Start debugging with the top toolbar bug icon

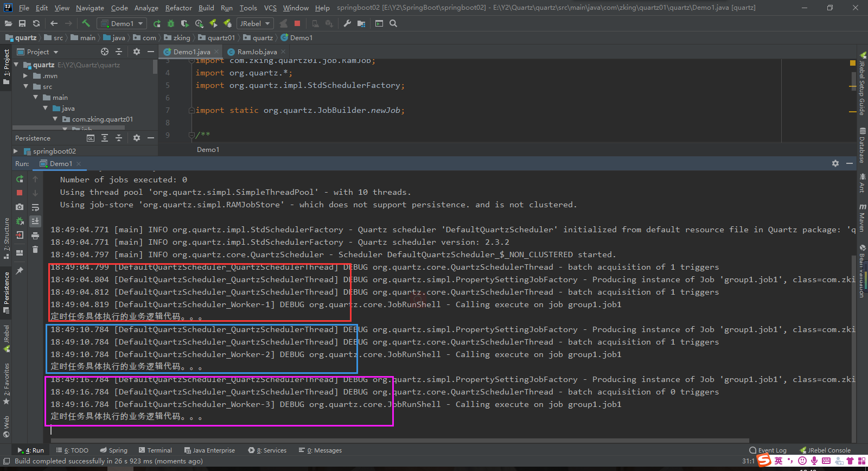click(x=171, y=23)
